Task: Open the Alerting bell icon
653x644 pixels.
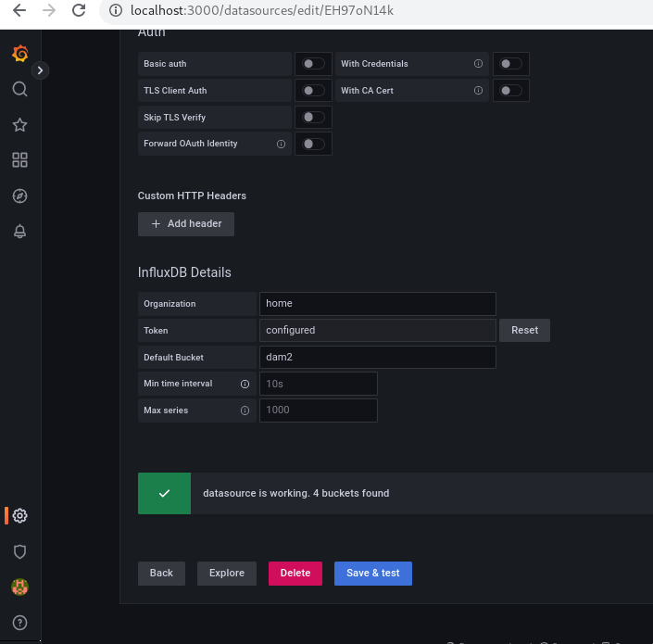Action: point(19,232)
